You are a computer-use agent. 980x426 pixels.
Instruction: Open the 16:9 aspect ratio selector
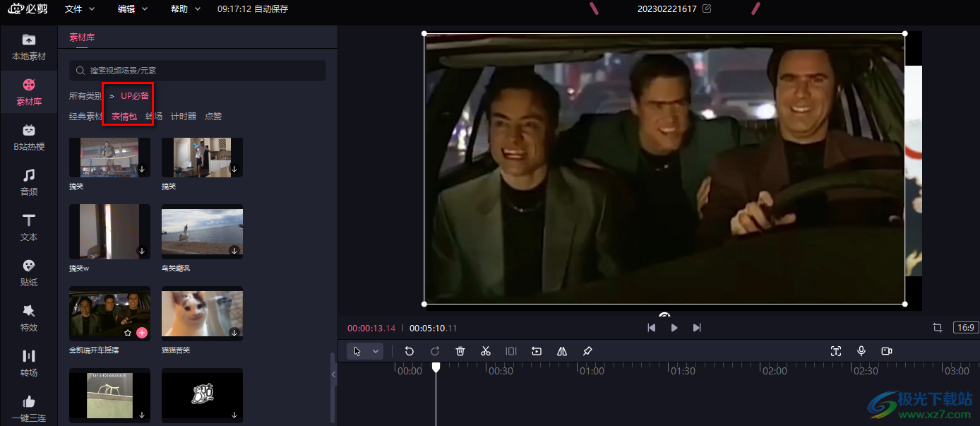(965, 328)
